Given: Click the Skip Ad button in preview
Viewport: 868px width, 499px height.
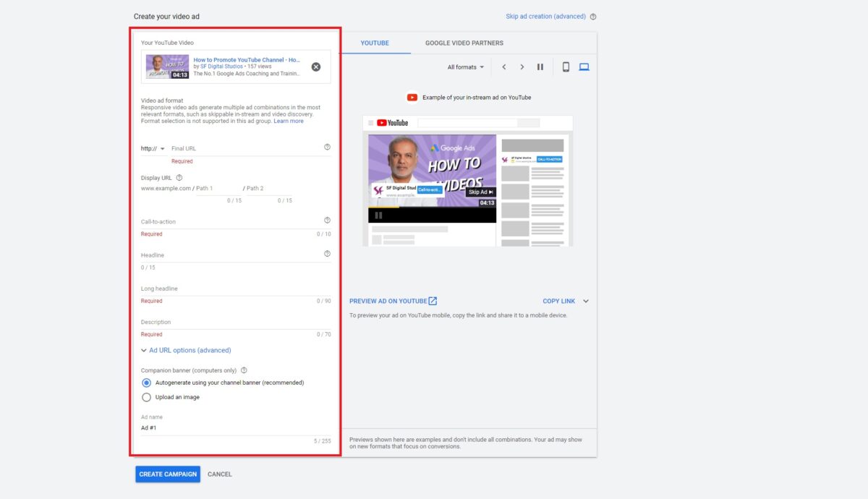Looking at the screenshot, I should pos(481,192).
